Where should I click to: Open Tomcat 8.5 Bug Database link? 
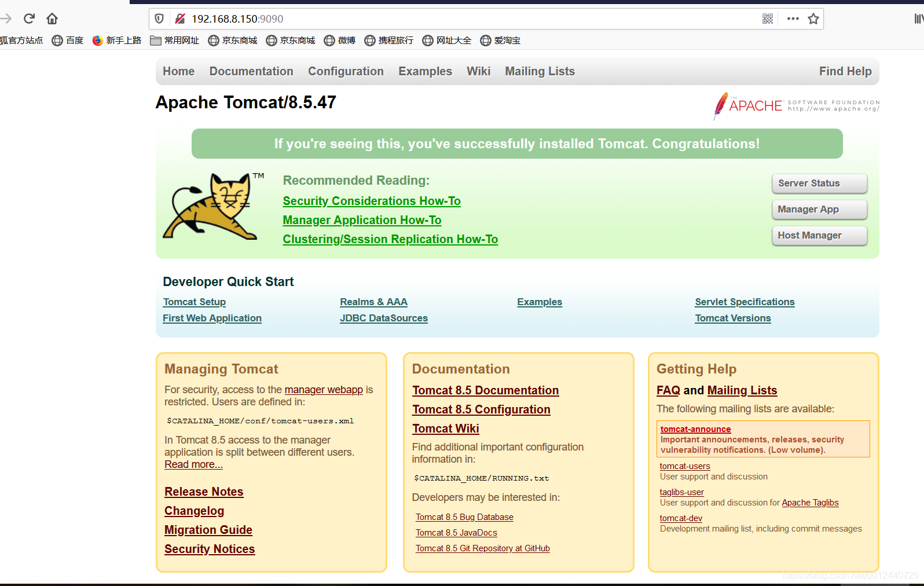[464, 517]
